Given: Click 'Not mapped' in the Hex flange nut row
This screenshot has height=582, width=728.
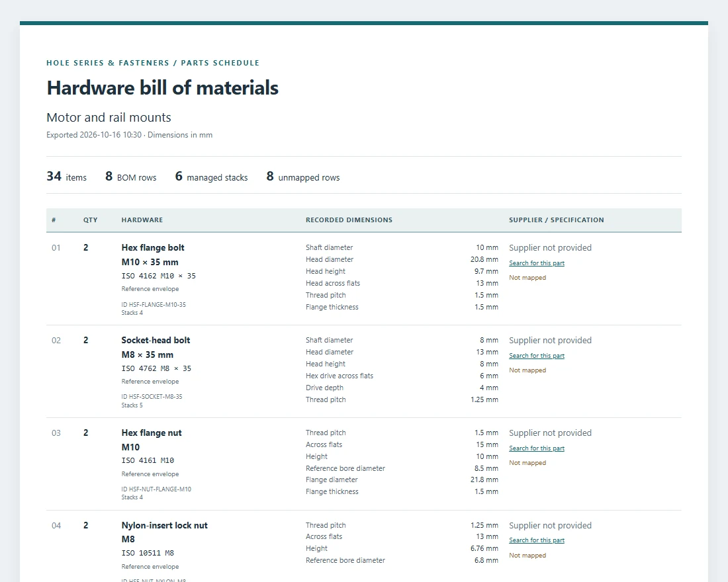Looking at the screenshot, I should [527, 463].
